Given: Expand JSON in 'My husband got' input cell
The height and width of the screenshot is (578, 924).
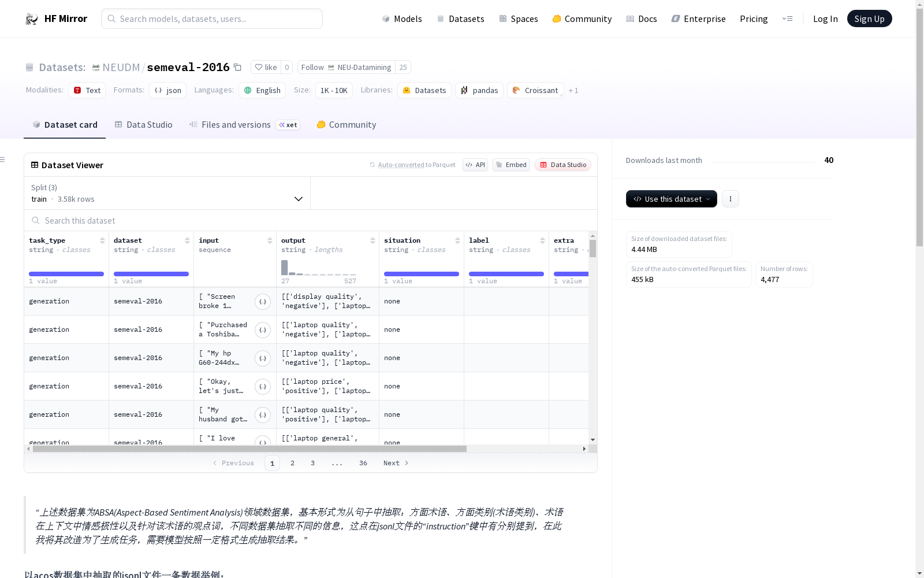Looking at the screenshot, I should [x=263, y=415].
